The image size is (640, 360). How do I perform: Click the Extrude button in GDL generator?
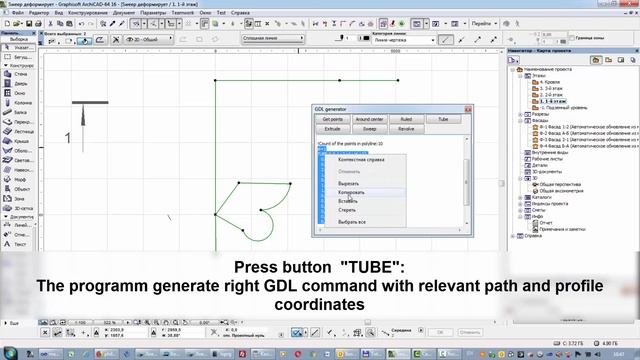pyautogui.click(x=333, y=129)
